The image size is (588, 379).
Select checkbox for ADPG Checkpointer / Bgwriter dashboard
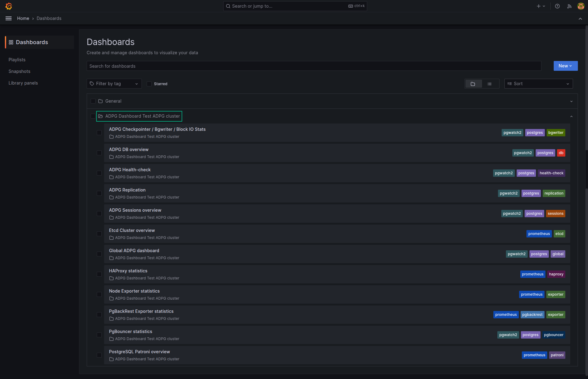(x=99, y=133)
